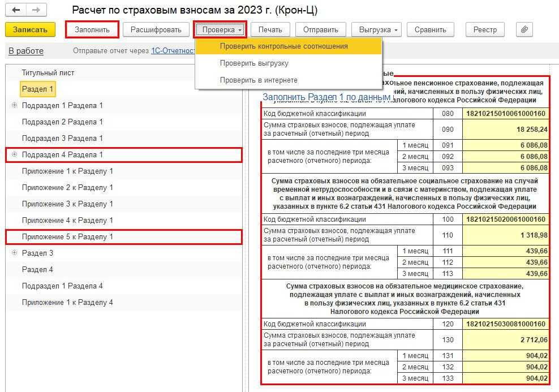The height and width of the screenshot is (392, 559).
Task: Click the paperclip attachments icon
Action: 524,29
